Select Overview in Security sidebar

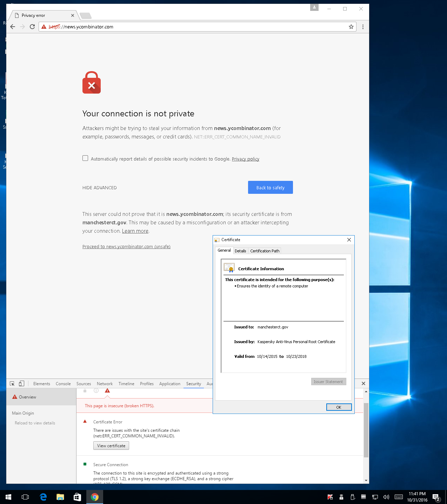point(41,397)
